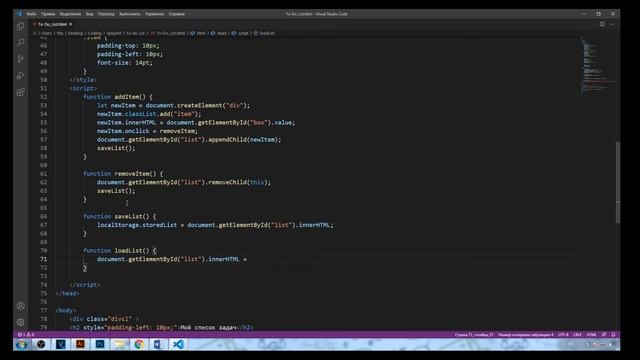Close the To-Do_List.html editor tab

(71, 24)
